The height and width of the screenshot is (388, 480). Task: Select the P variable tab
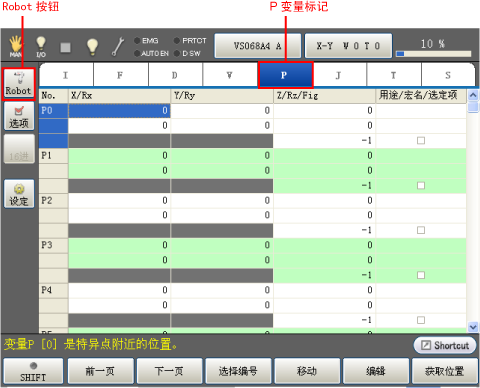[x=285, y=75]
